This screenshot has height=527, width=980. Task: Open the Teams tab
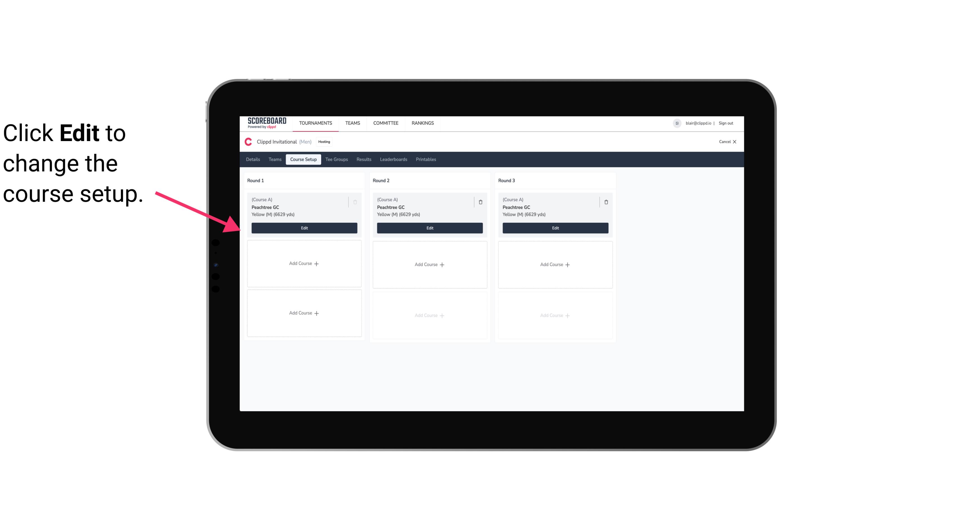[x=274, y=159]
